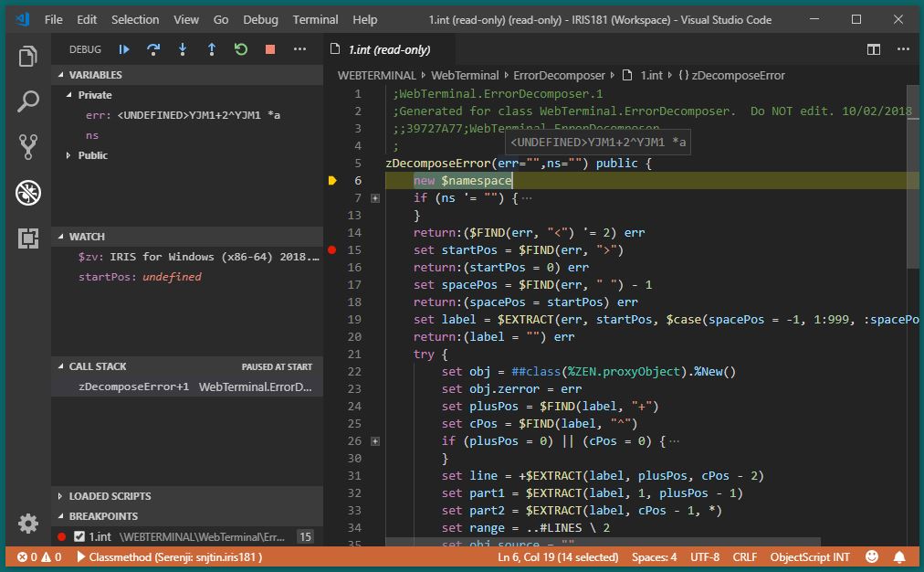This screenshot has width=924, height=572.
Task: Click the Step Over debug button
Action: 153,49
